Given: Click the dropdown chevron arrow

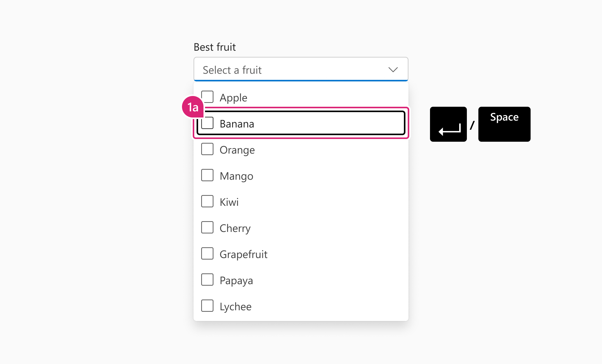Looking at the screenshot, I should tap(393, 69).
